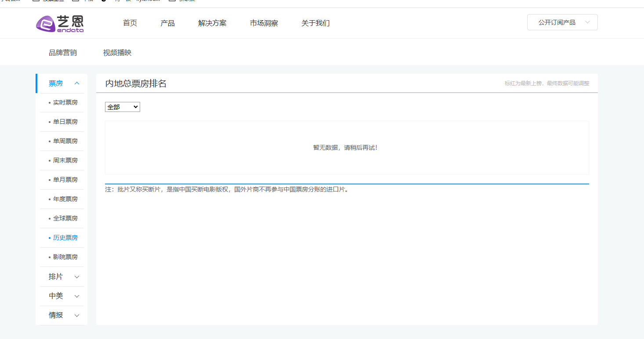644x339 pixels.
Task: Open 影院票房 sidebar link
Action: point(65,257)
